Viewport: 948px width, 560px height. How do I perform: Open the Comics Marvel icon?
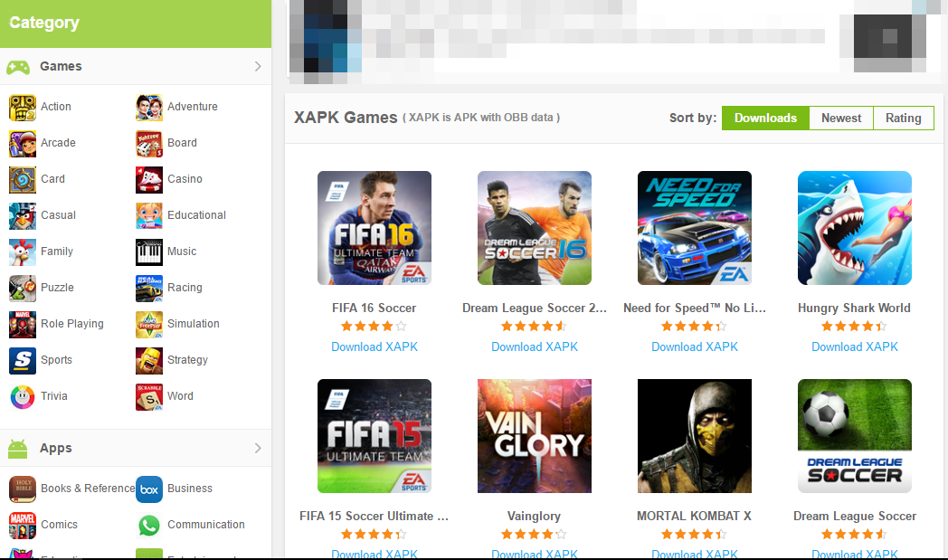tap(23, 526)
